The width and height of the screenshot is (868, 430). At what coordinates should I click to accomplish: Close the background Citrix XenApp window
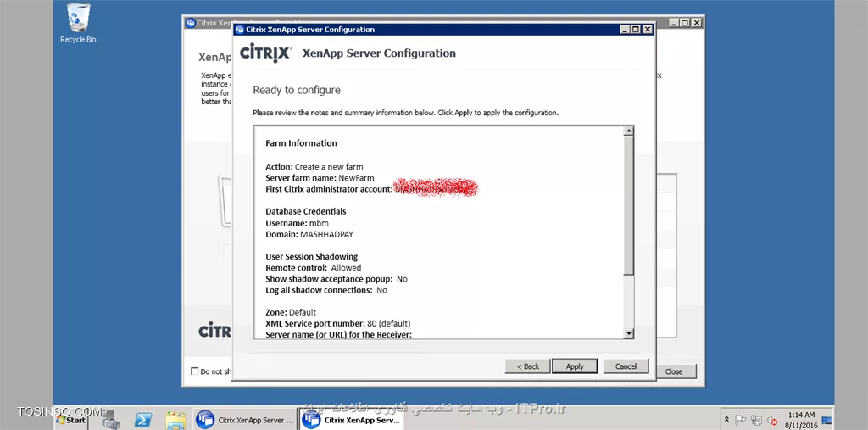(697, 23)
